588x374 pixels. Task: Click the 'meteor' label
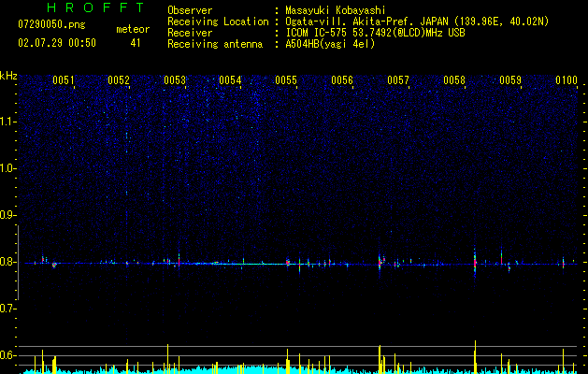coord(133,29)
